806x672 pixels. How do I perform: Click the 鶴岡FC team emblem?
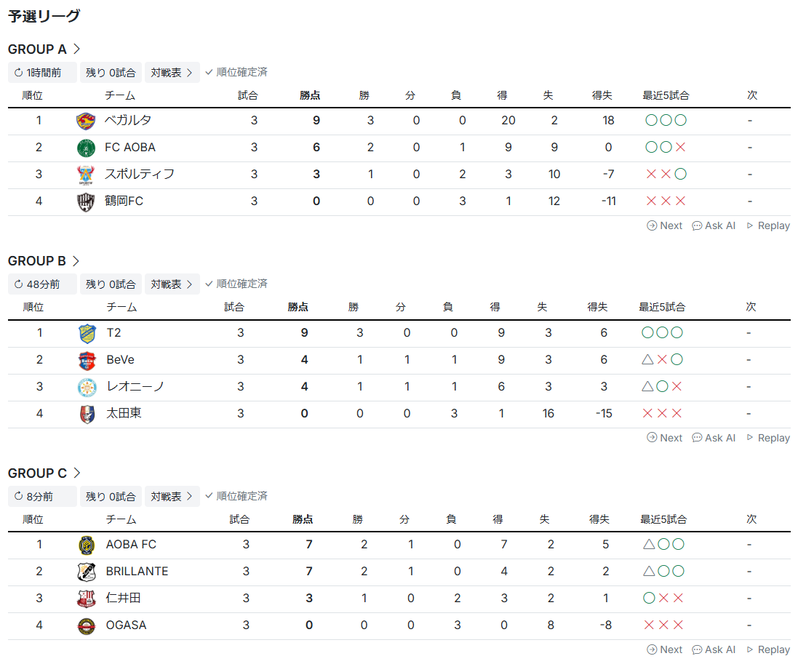(86, 201)
